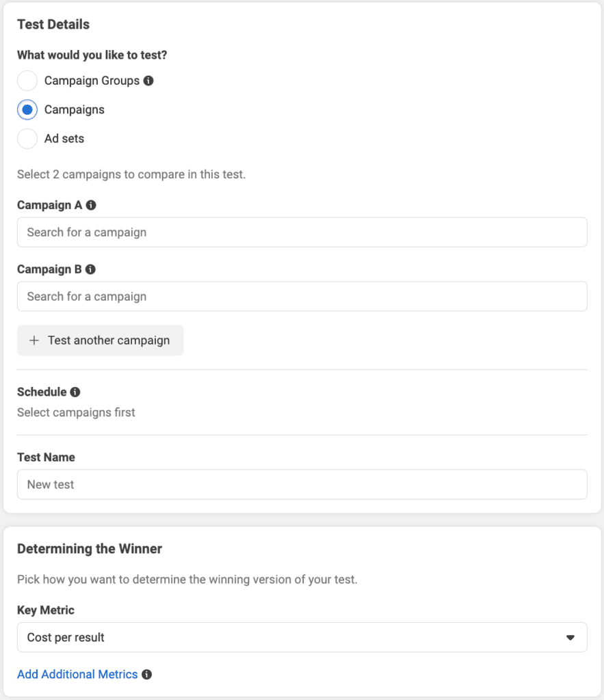Click the Campaign Groups option label

(92, 81)
